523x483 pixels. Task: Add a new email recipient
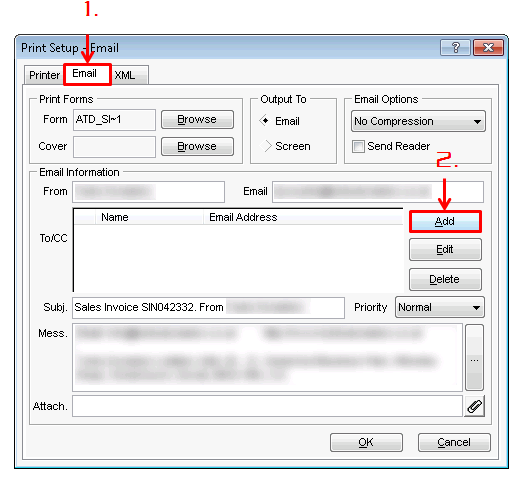(x=445, y=221)
